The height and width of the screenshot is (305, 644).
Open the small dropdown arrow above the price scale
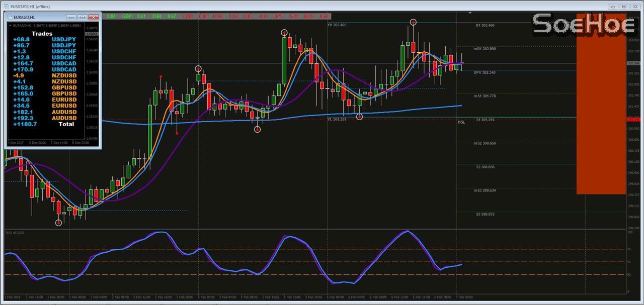[x=470, y=13]
